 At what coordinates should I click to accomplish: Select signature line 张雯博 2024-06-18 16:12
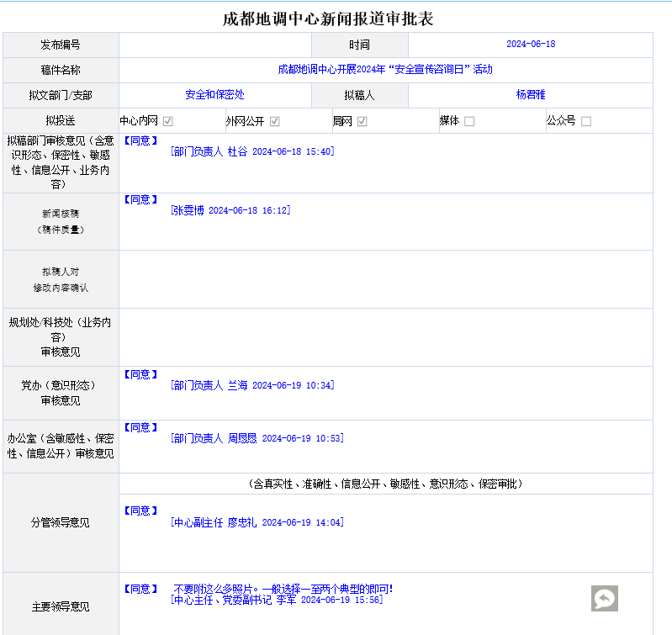[230, 210]
